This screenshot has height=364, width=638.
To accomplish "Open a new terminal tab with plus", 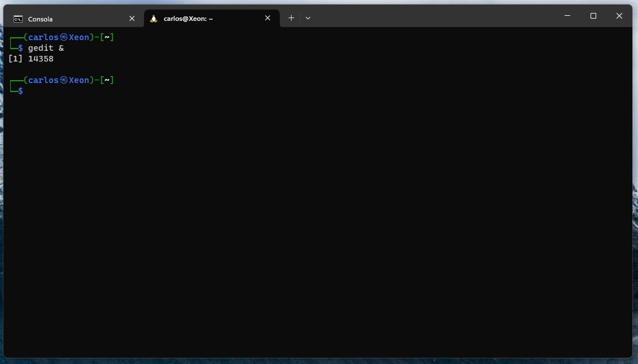I will [291, 18].
